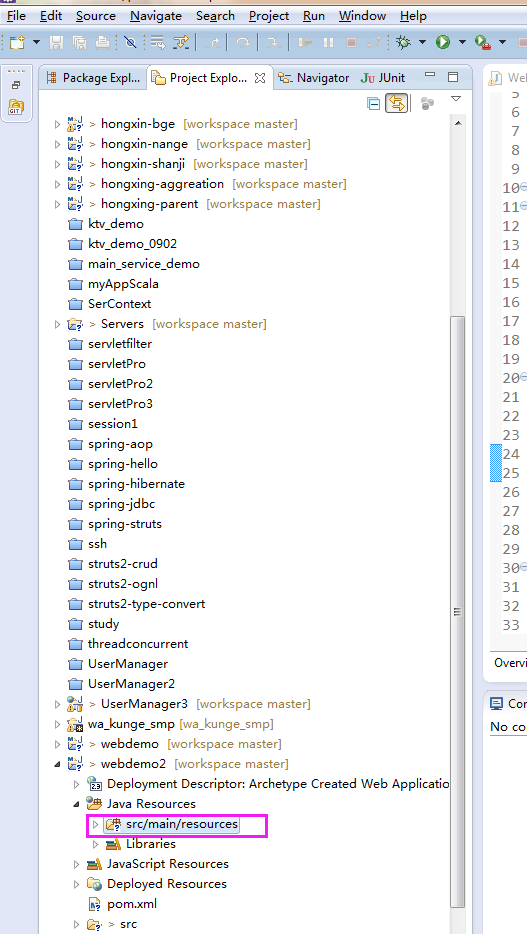
Task: Click the Disconnect debug icon
Action: [374, 42]
